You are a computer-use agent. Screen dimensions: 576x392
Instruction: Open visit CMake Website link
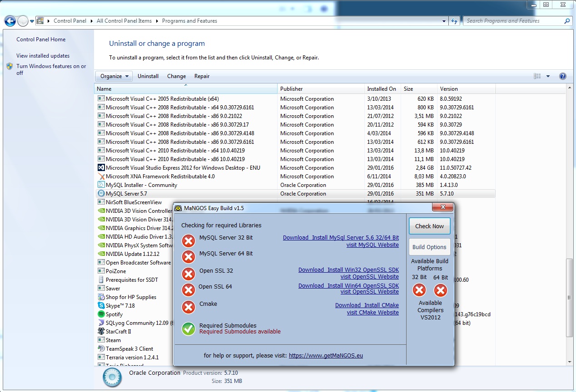373,313
